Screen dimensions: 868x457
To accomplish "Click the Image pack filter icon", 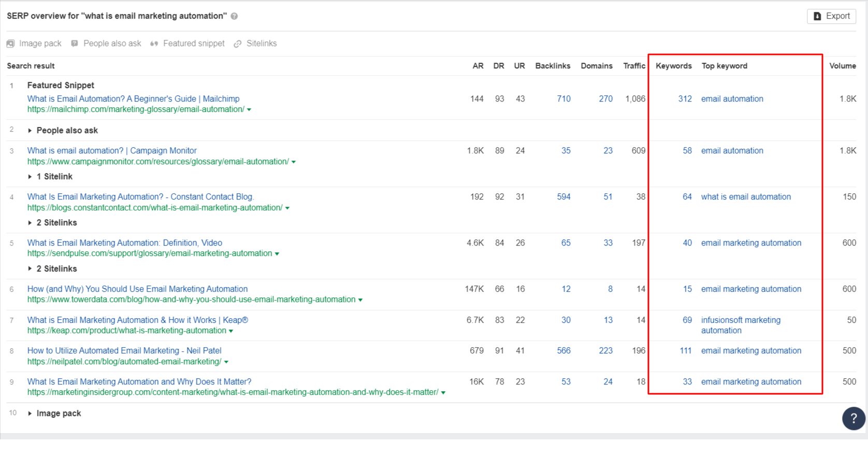I will pos(10,44).
